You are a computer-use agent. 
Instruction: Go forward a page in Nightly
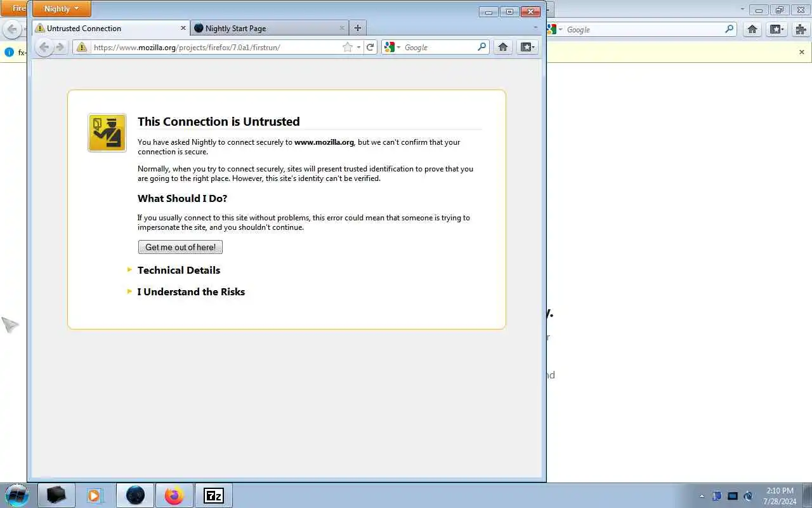click(60, 47)
